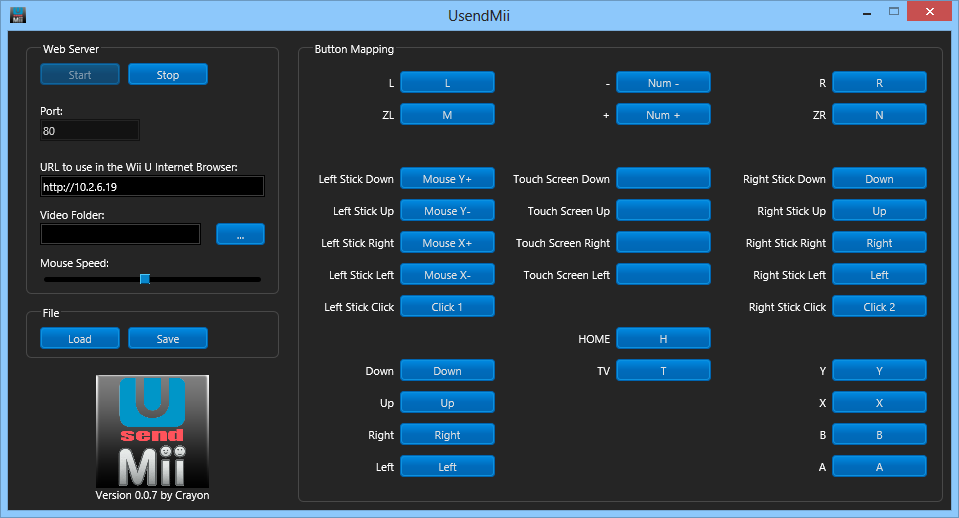Remap the D-pad Left button
The image size is (959, 518).
[447, 466]
